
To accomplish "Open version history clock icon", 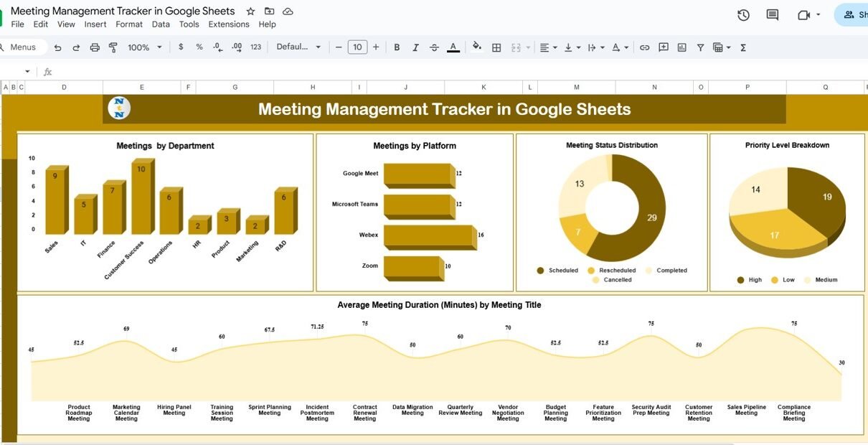I will point(743,15).
